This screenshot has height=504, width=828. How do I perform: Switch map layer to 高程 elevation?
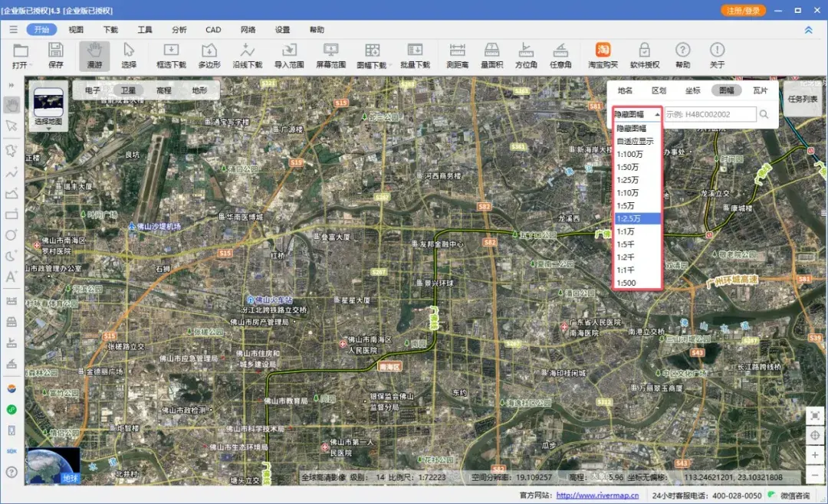163,90
